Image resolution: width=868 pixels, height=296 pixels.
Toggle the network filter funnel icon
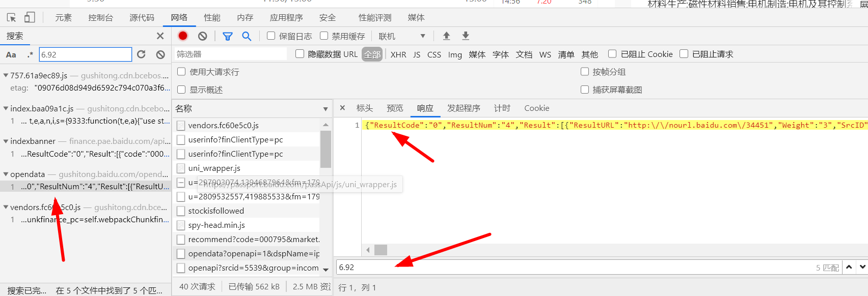pyautogui.click(x=228, y=36)
